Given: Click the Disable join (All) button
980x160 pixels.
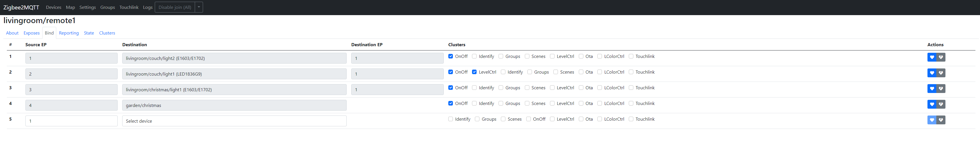Looking at the screenshot, I should pyautogui.click(x=175, y=7).
